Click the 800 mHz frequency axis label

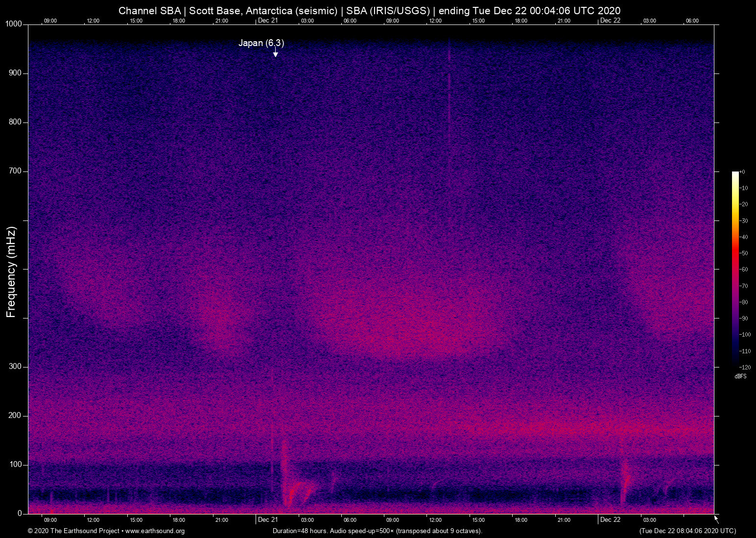coord(15,122)
